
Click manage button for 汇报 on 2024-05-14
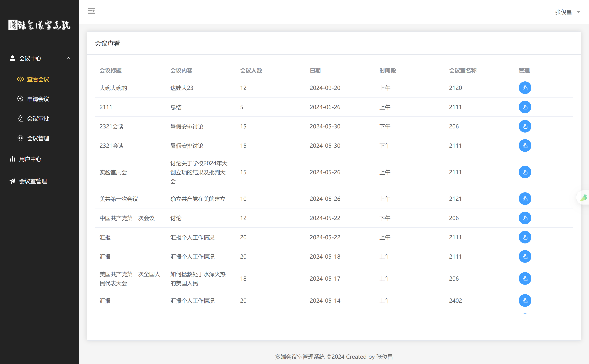pos(525,300)
